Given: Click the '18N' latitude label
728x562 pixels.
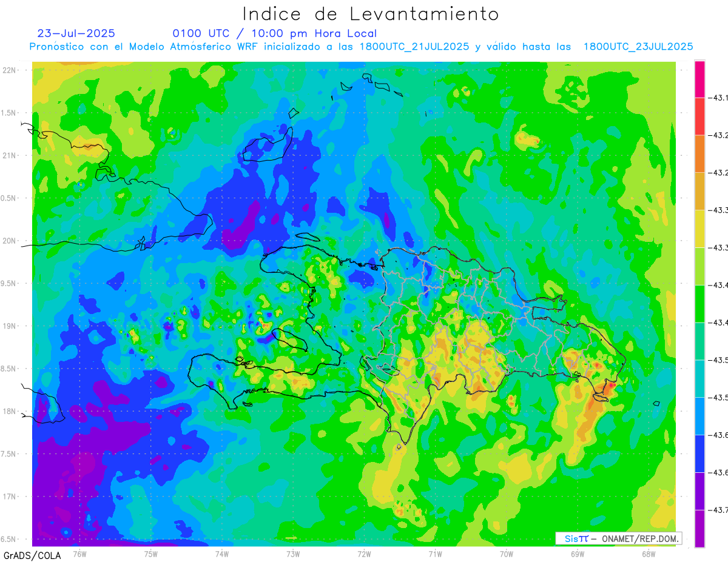Looking at the screenshot, I should point(9,411).
